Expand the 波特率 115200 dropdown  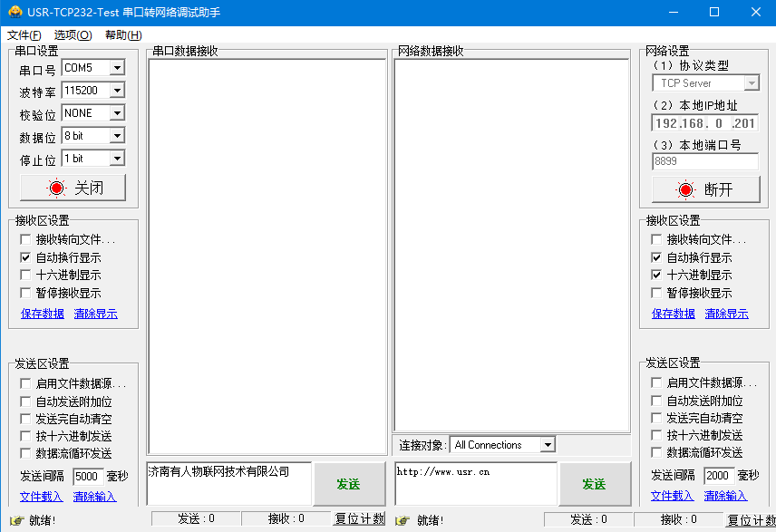116,91
